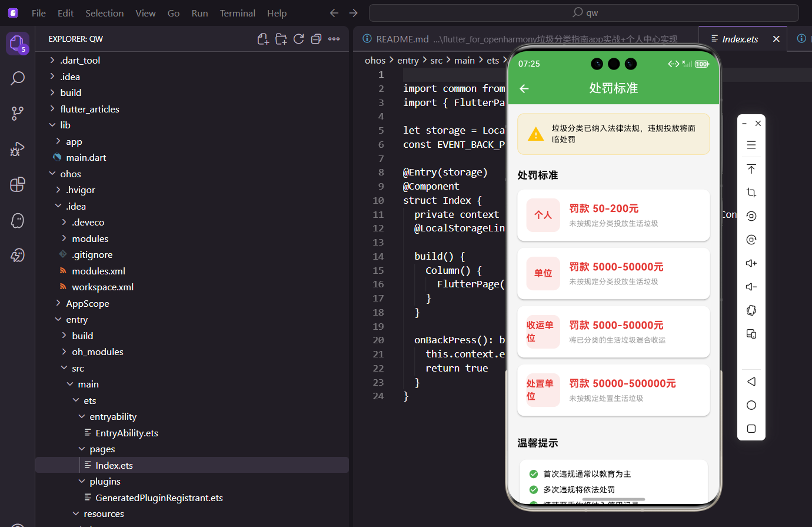Decrease emulator volume
The width and height of the screenshot is (812, 527).
tap(751, 287)
